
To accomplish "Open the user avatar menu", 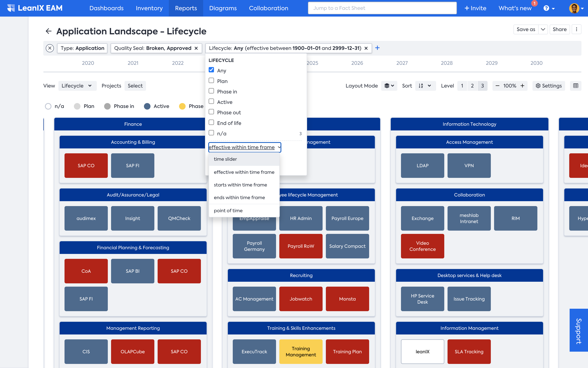I will coord(576,8).
